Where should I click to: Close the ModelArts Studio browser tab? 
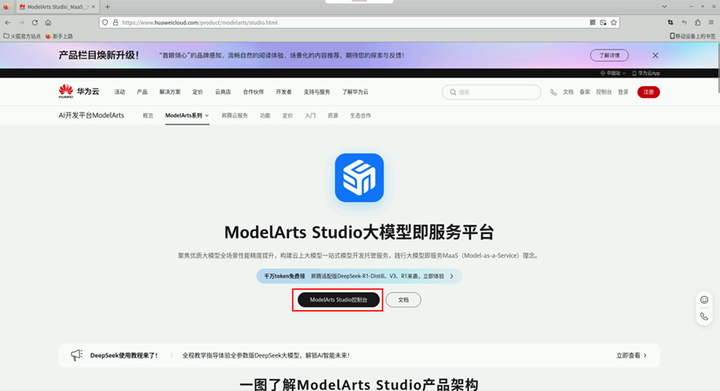click(x=93, y=7)
